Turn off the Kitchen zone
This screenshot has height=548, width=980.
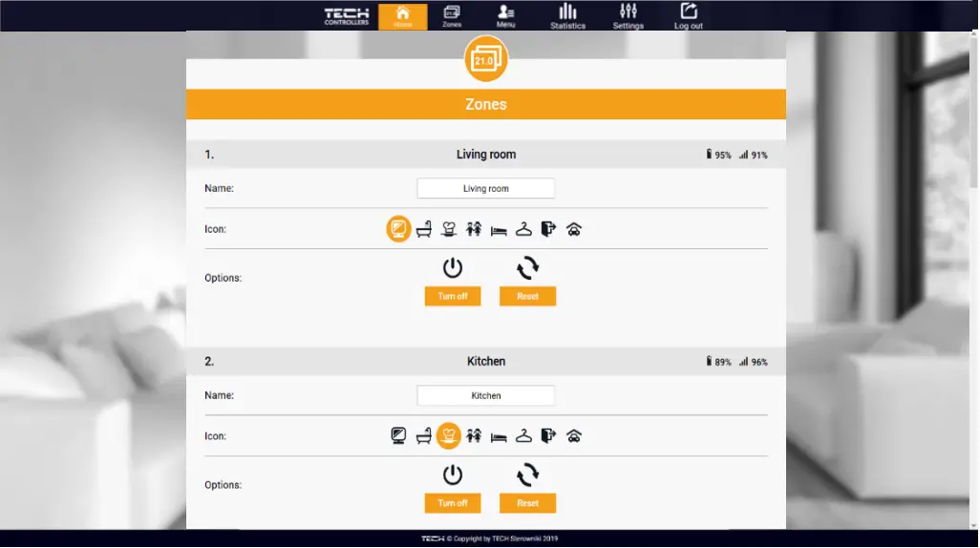[x=453, y=503]
